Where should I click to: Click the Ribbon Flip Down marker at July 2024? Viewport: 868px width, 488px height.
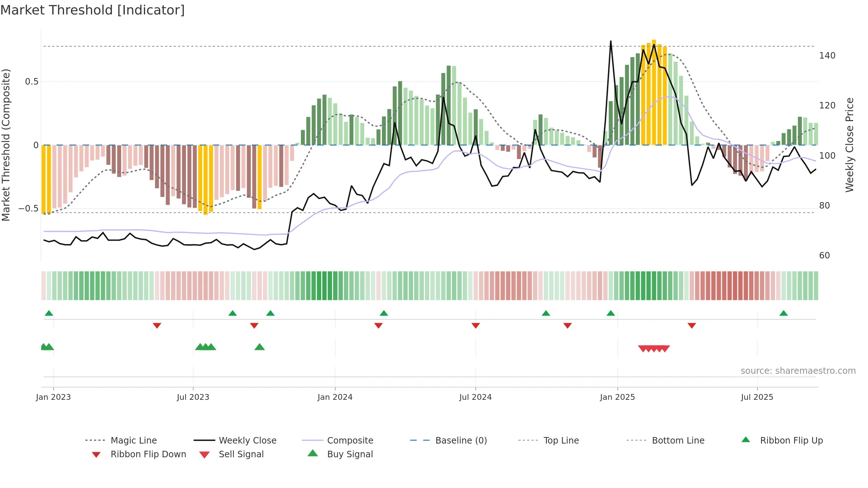[x=476, y=326]
